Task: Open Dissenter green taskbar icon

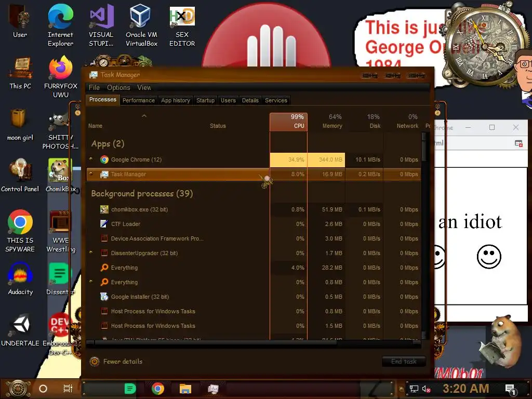Action: 130,389
